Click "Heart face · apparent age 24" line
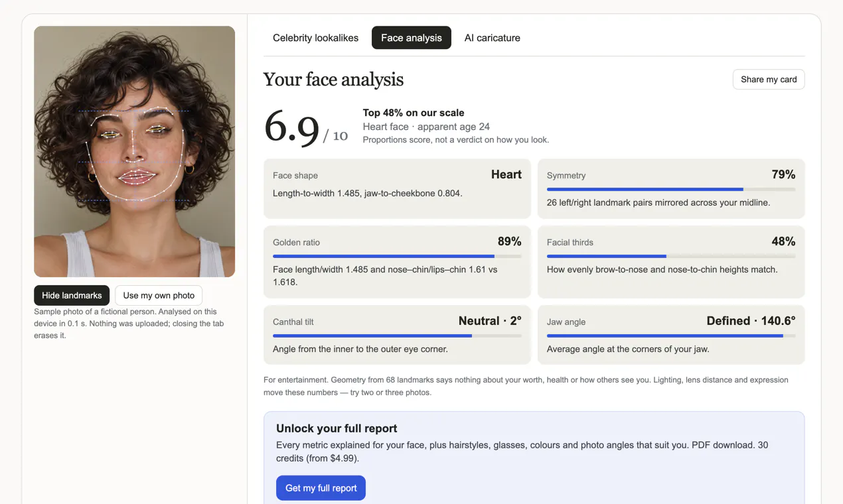The height and width of the screenshot is (504, 843). pyautogui.click(x=426, y=127)
